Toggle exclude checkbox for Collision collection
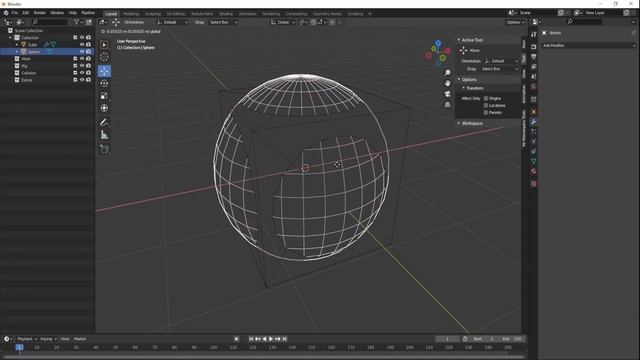This screenshot has height=360, width=640. [75, 73]
